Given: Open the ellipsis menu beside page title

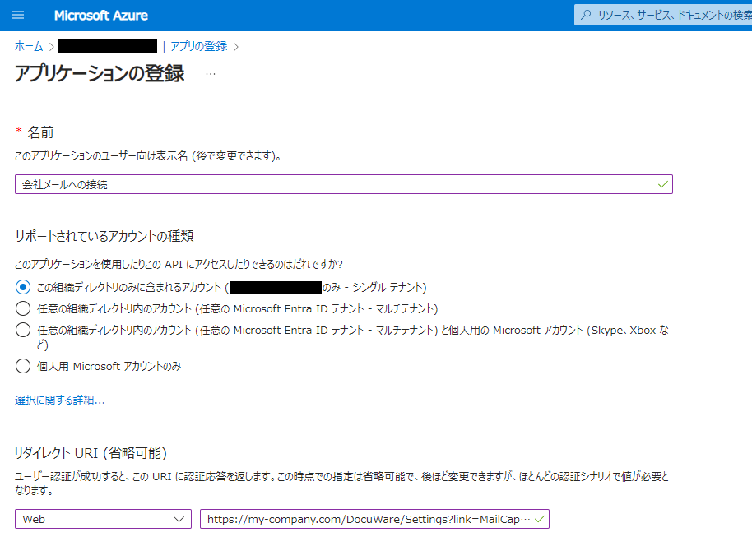Looking at the screenshot, I should [x=211, y=74].
